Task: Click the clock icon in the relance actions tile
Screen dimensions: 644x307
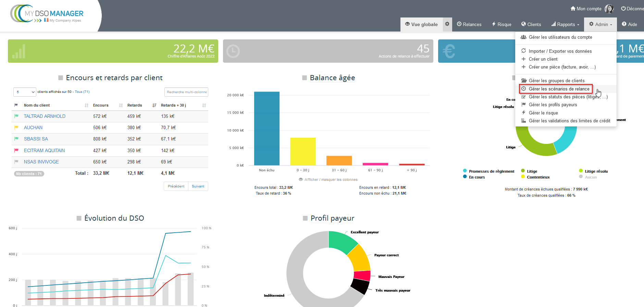Action: coord(233,51)
